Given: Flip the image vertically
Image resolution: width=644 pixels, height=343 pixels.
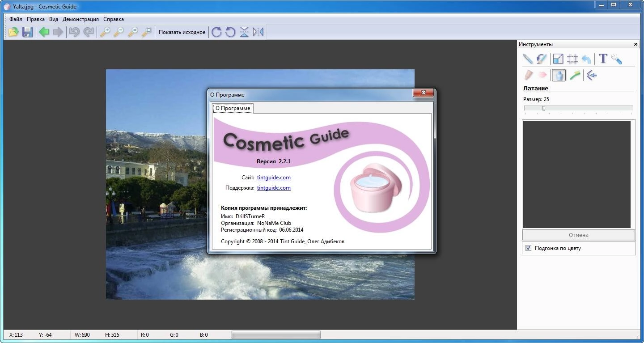Looking at the screenshot, I should click(x=244, y=32).
